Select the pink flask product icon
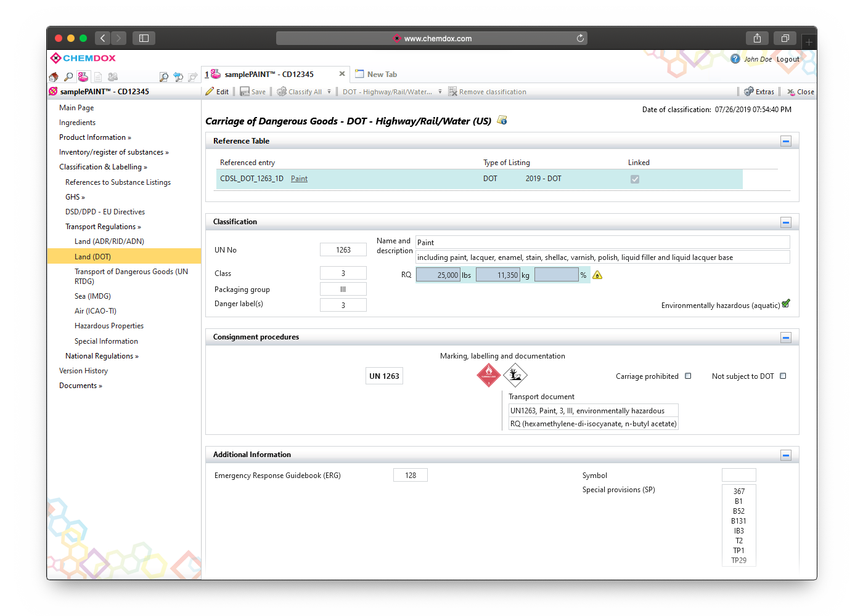Image resolution: width=863 pixels, height=616 pixels. point(83,77)
